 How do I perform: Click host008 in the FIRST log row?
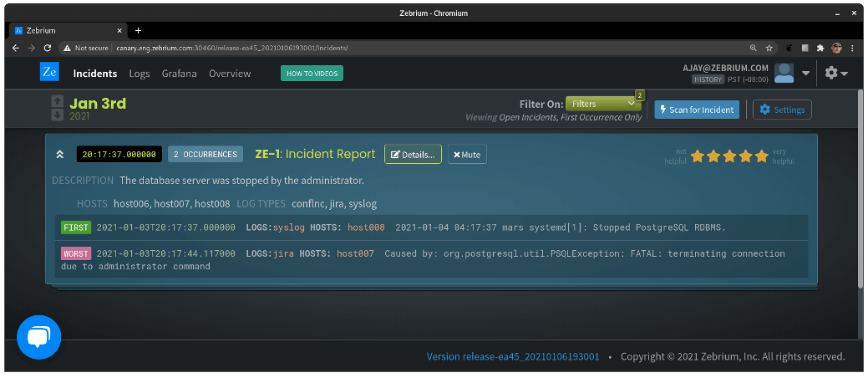point(366,227)
